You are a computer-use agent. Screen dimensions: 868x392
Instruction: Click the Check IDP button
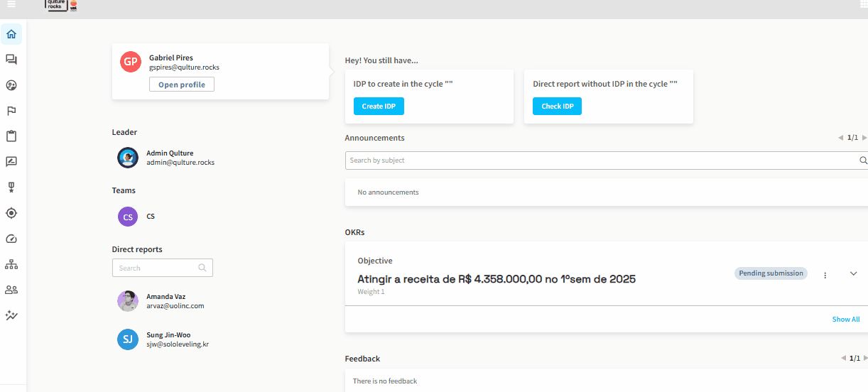pyautogui.click(x=557, y=107)
